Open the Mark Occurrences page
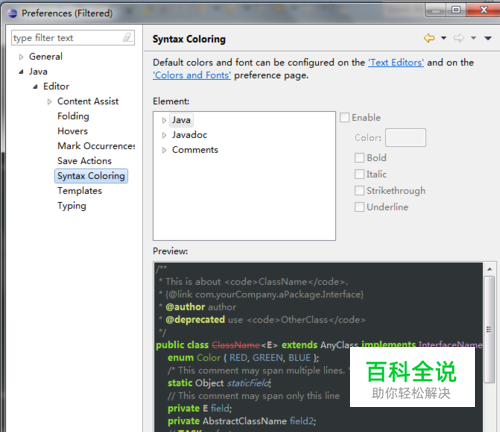The width and height of the screenshot is (500, 432). coord(96,146)
